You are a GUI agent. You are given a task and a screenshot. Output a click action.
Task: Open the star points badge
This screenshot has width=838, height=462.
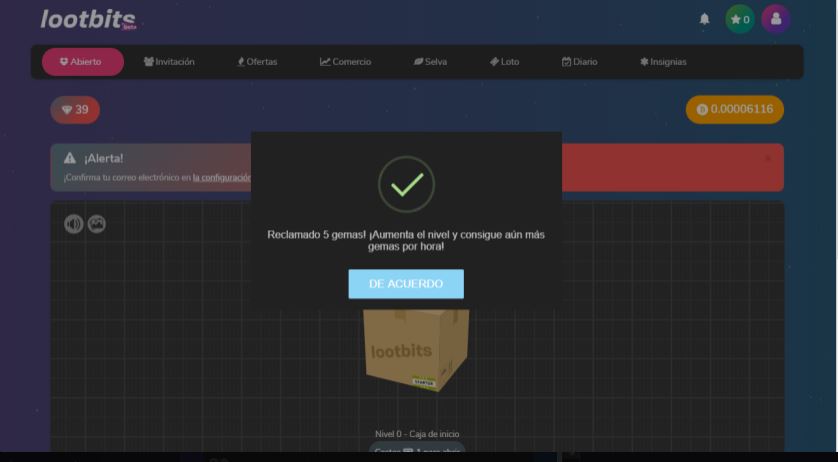coord(740,19)
